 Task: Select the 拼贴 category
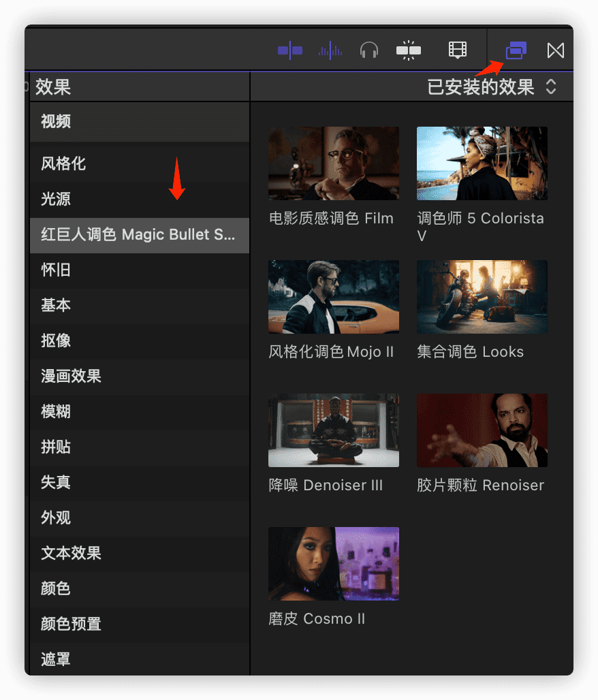pos(140,447)
